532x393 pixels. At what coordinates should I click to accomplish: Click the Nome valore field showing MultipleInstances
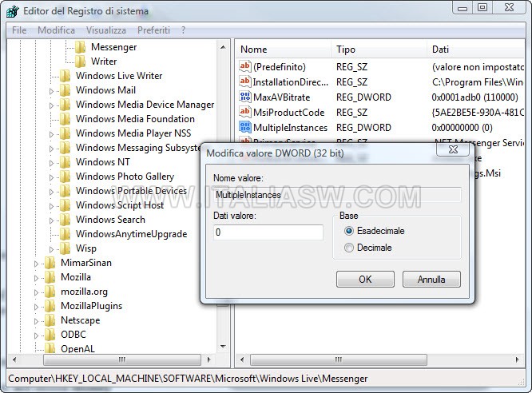pyautogui.click(x=337, y=195)
